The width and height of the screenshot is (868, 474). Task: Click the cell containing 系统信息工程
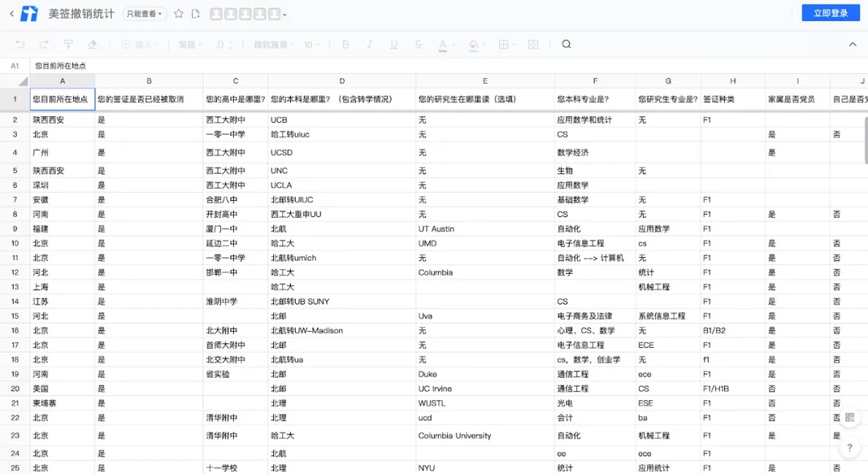[668, 316]
